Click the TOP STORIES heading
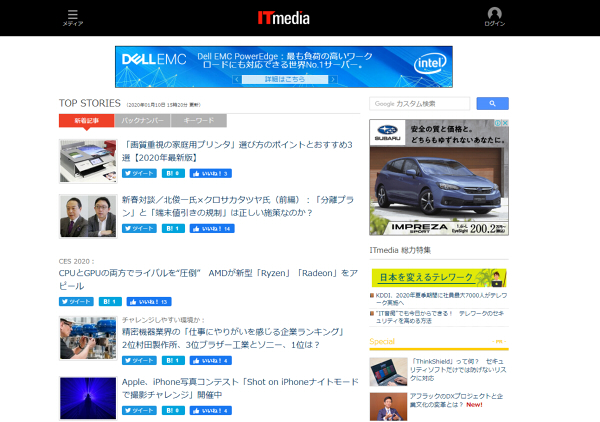600x422 pixels. click(90, 103)
